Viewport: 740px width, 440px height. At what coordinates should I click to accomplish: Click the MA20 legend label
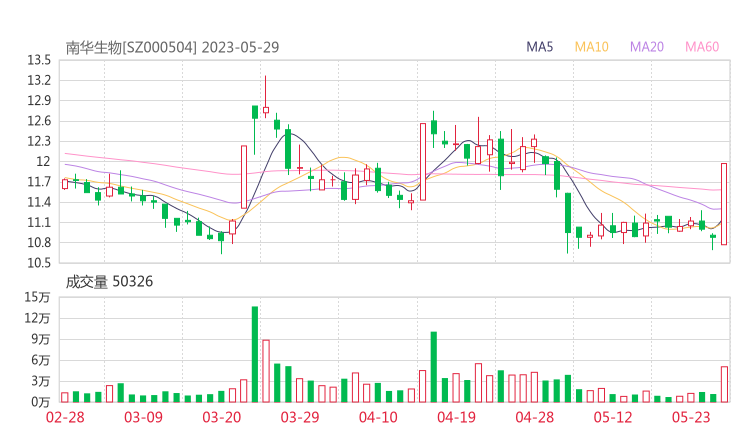pyautogui.click(x=647, y=47)
